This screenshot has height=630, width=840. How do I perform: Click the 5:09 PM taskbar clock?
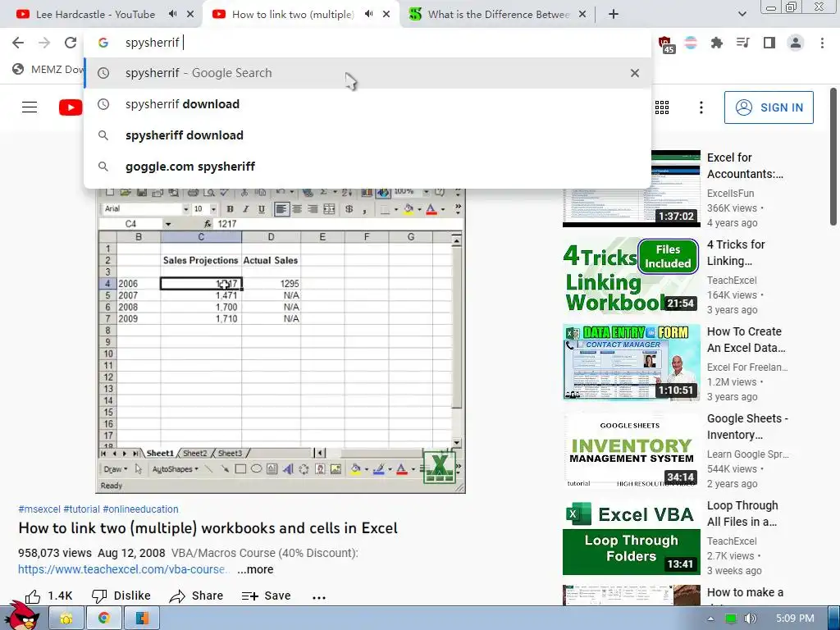click(x=795, y=619)
